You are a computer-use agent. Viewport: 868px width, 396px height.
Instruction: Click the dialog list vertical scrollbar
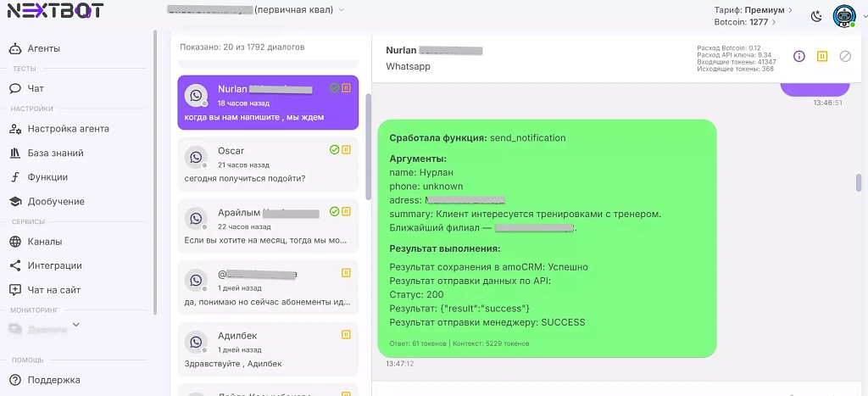click(368, 144)
